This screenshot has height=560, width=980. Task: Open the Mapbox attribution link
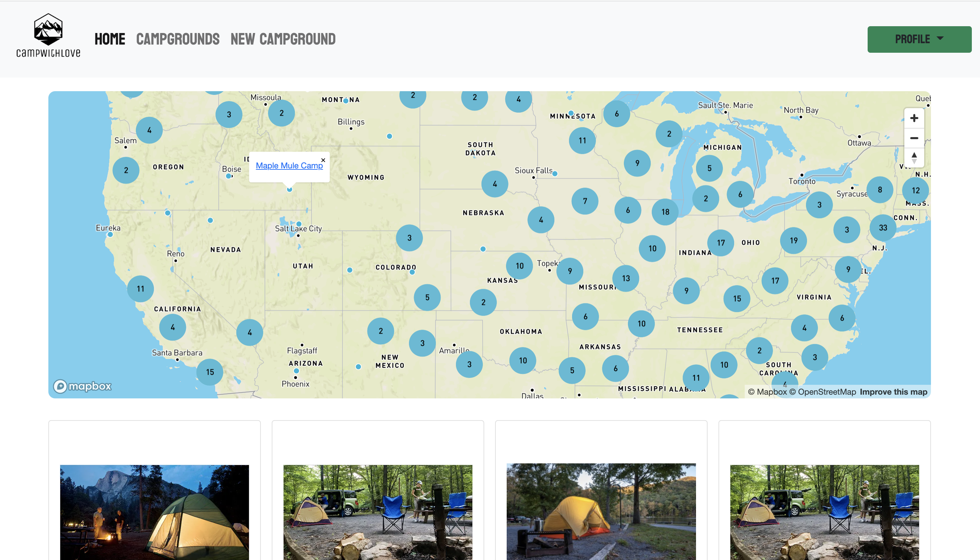[767, 392]
